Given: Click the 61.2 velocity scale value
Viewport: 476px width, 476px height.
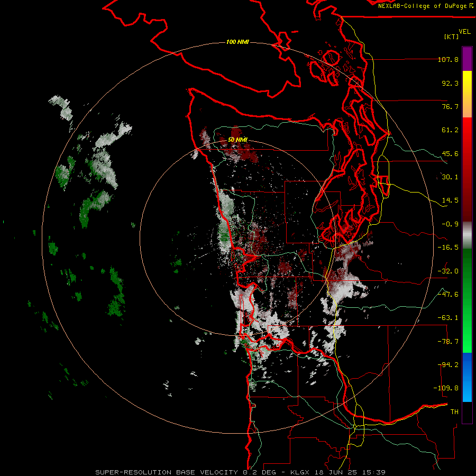Looking at the screenshot, I should coord(450,130).
